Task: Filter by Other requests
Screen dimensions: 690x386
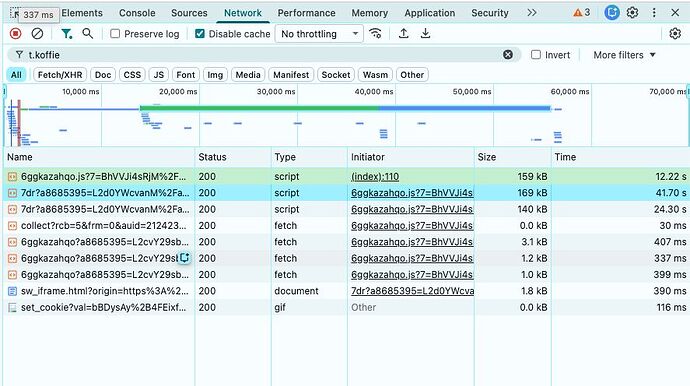Action: tap(412, 75)
